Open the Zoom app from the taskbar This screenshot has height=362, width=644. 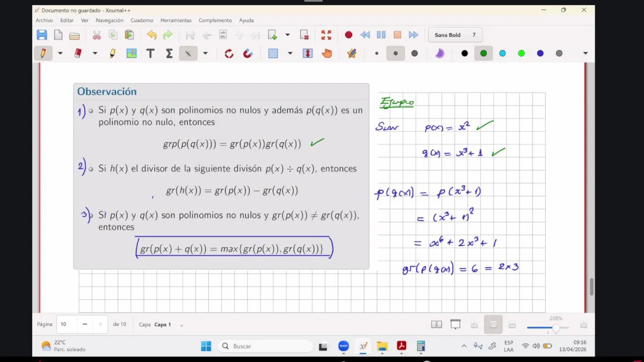coord(344,346)
